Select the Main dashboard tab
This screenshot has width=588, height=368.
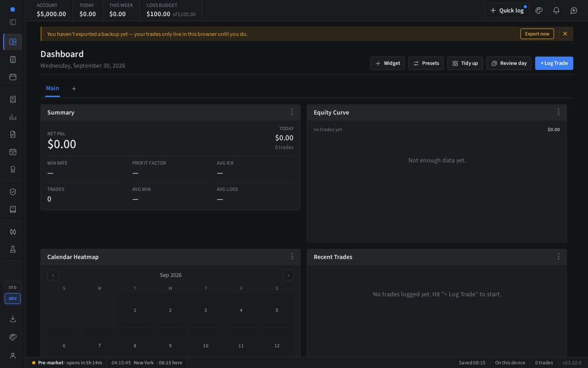click(x=52, y=88)
